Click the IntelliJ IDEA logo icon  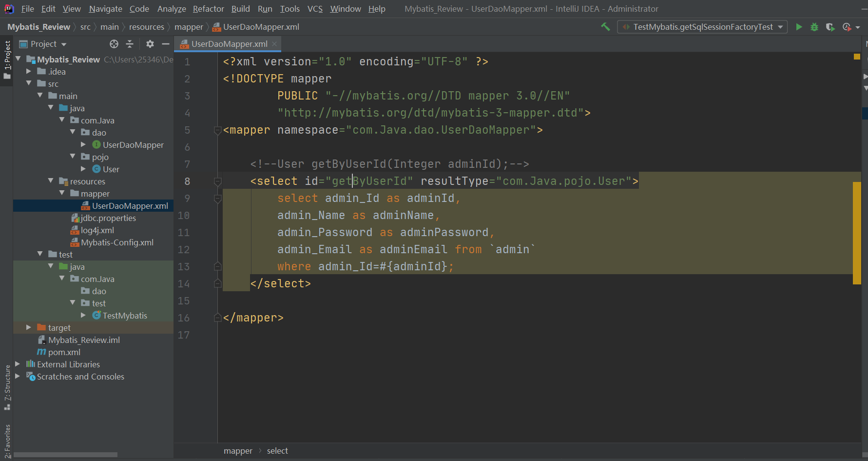(9, 9)
